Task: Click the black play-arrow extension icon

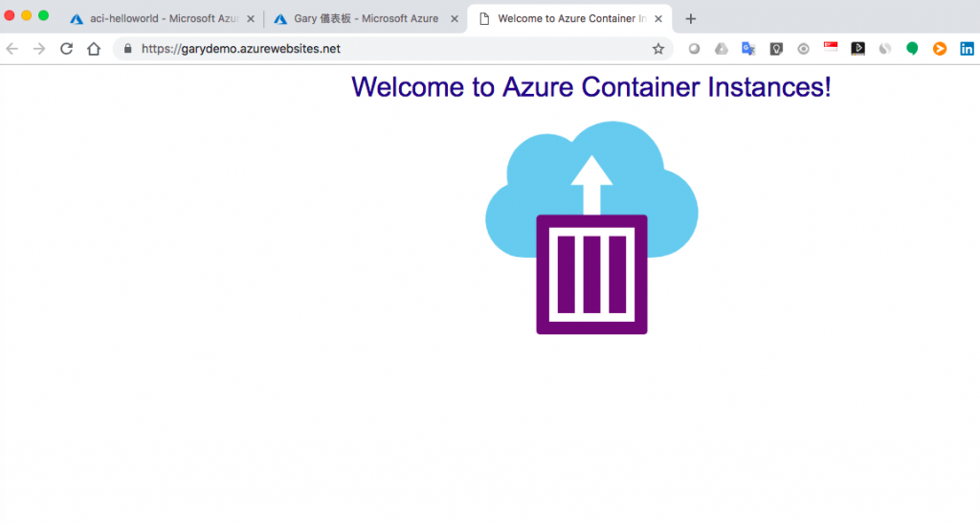Action: click(x=858, y=49)
